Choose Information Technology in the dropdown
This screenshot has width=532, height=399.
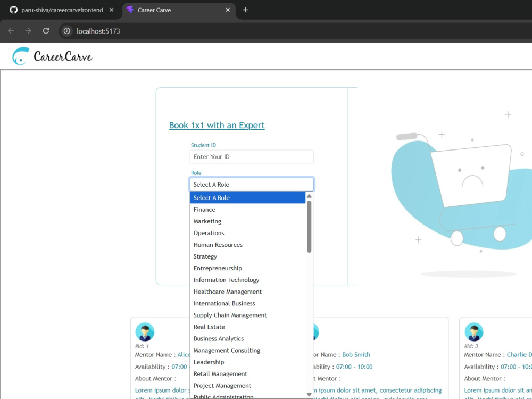[x=248, y=280]
